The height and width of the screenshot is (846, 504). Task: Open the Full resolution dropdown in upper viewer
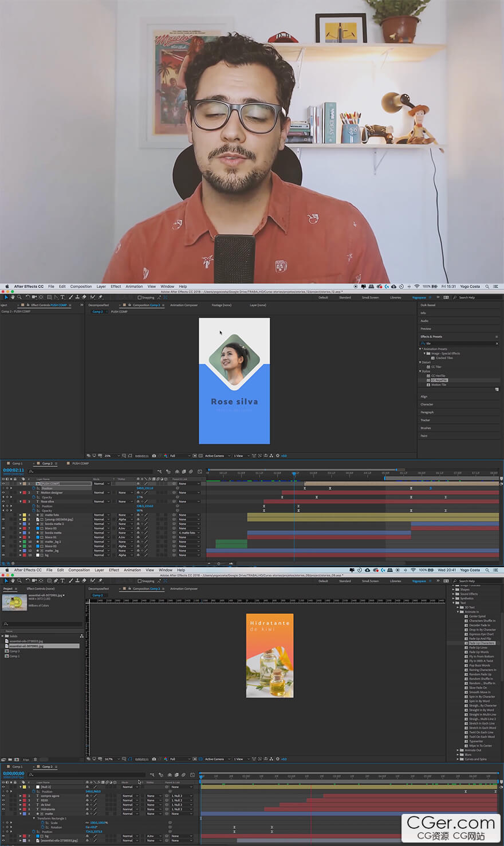(x=180, y=456)
